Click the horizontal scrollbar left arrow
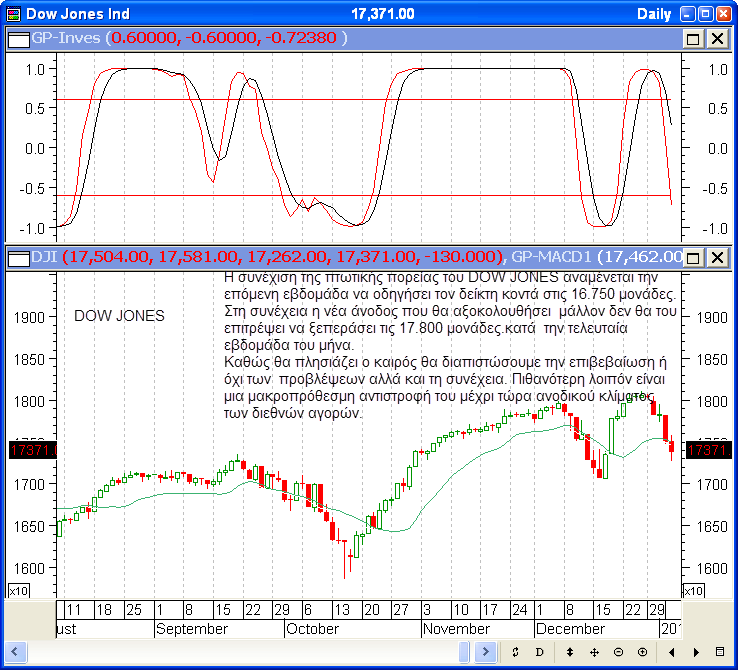Screen dimensions: 738x670 click(15, 652)
